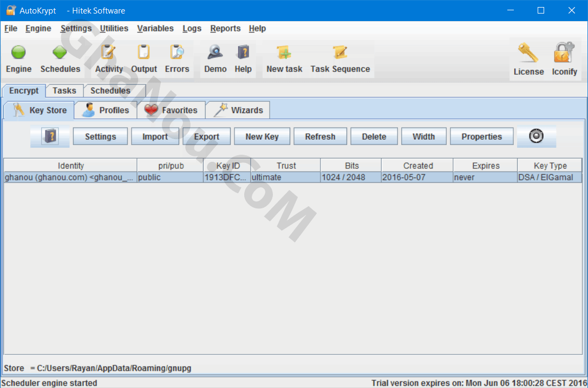This screenshot has width=588, height=388.
Task: Open the Engine menu
Action: tap(38, 29)
